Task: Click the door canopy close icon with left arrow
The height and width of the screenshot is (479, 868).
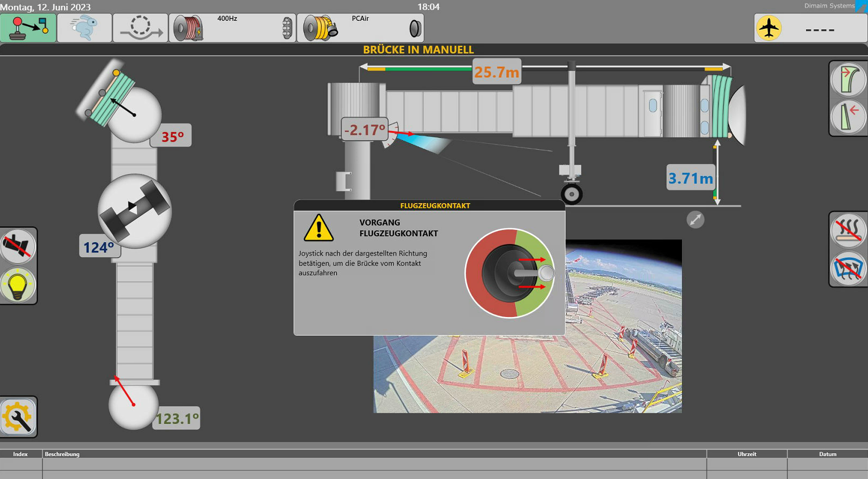Action: coord(848,117)
